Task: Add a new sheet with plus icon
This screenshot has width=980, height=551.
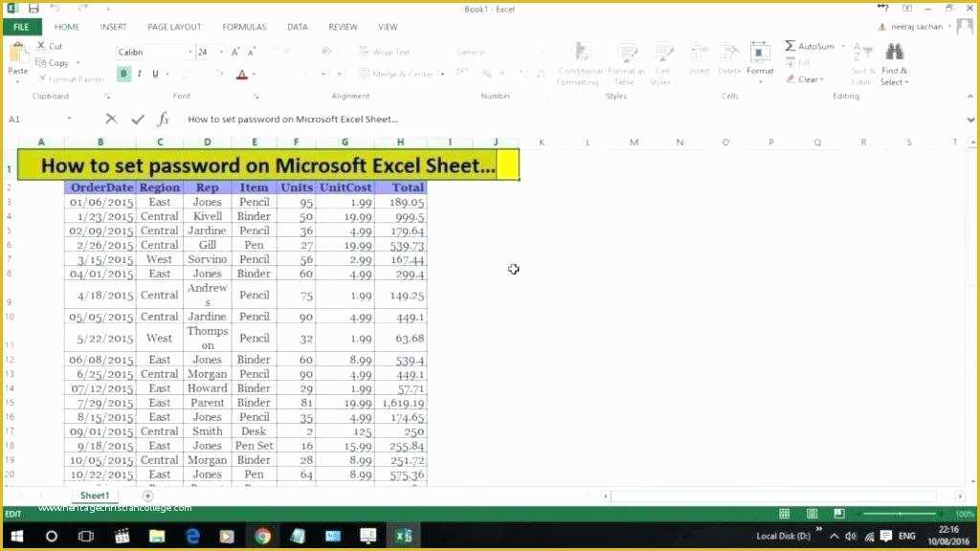Action: tap(147, 496)
